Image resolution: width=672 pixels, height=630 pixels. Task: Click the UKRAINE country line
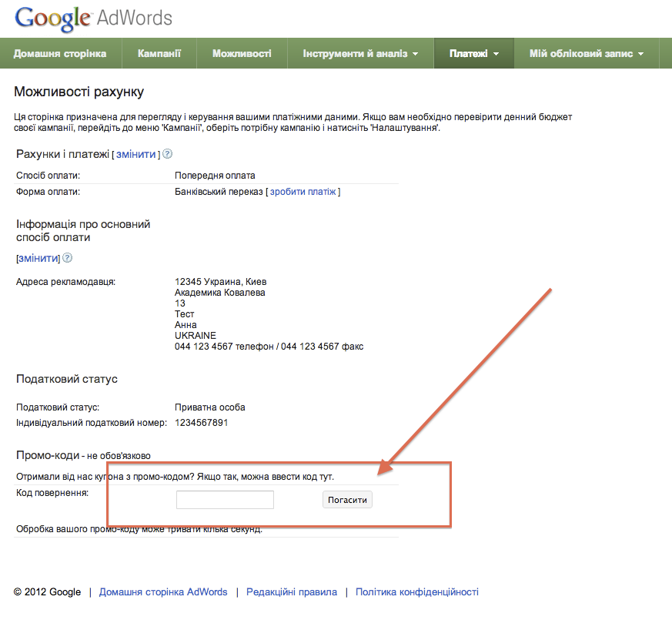(196, 335)
